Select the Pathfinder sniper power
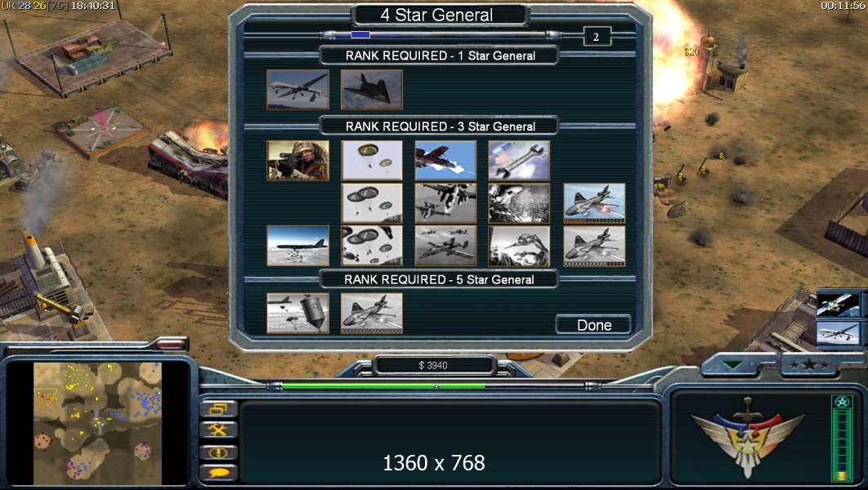 [x=298, y=160]
